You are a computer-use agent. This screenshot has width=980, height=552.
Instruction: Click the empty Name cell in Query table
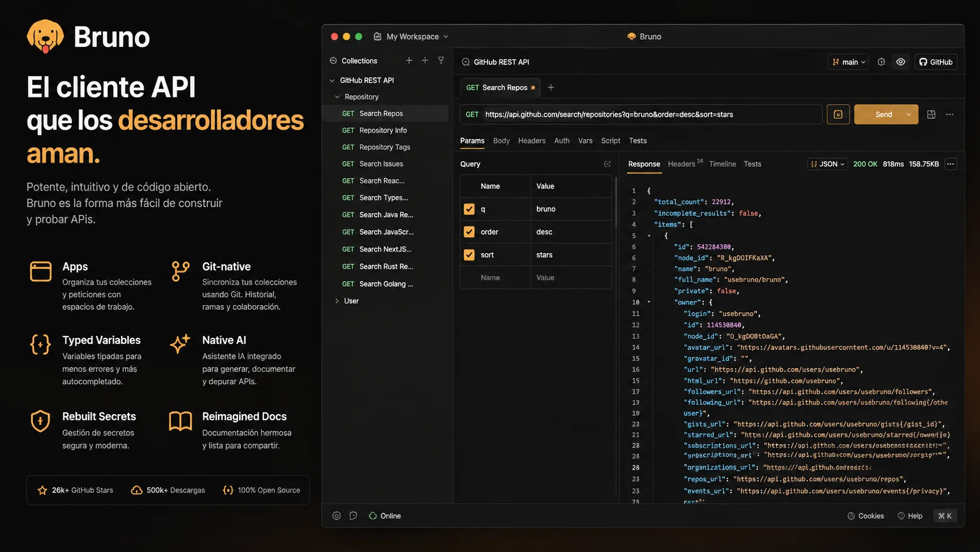495,277
